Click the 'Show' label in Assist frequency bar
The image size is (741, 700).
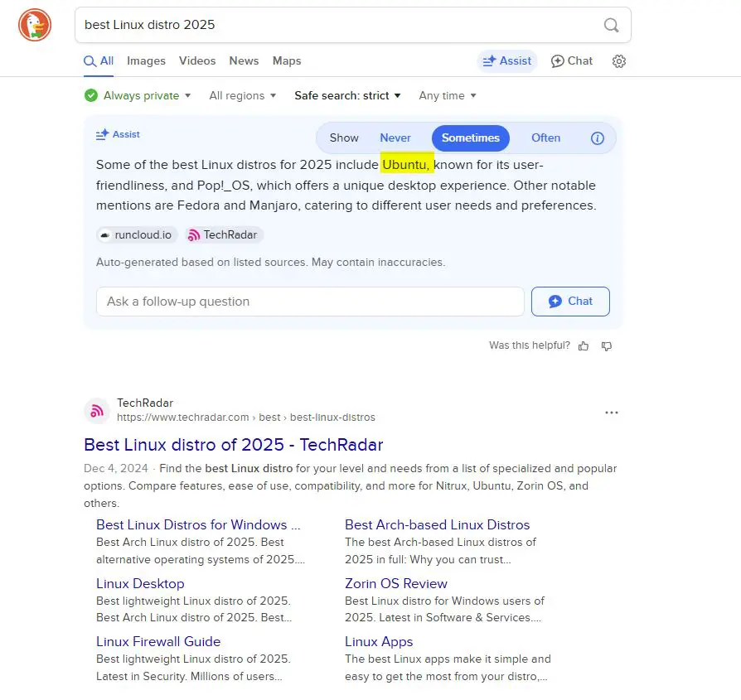(344, 138)
